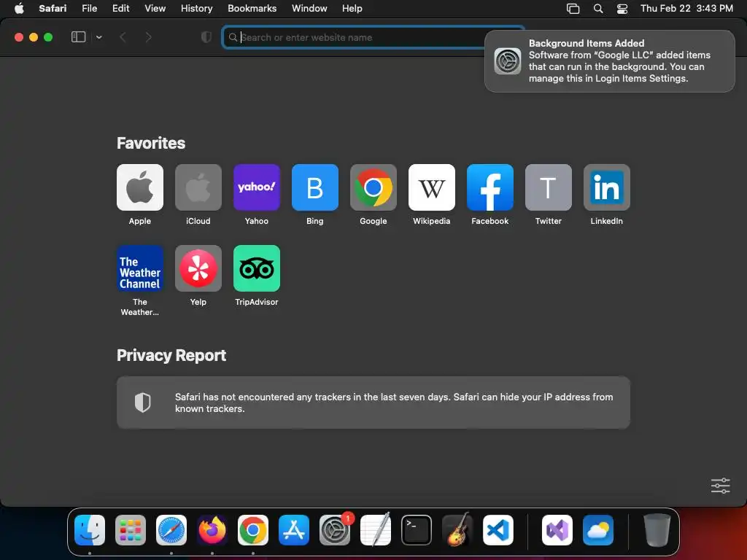The image size is (747, 560).
Task: Open the Trash in the Dock
Action: point(657,529)
